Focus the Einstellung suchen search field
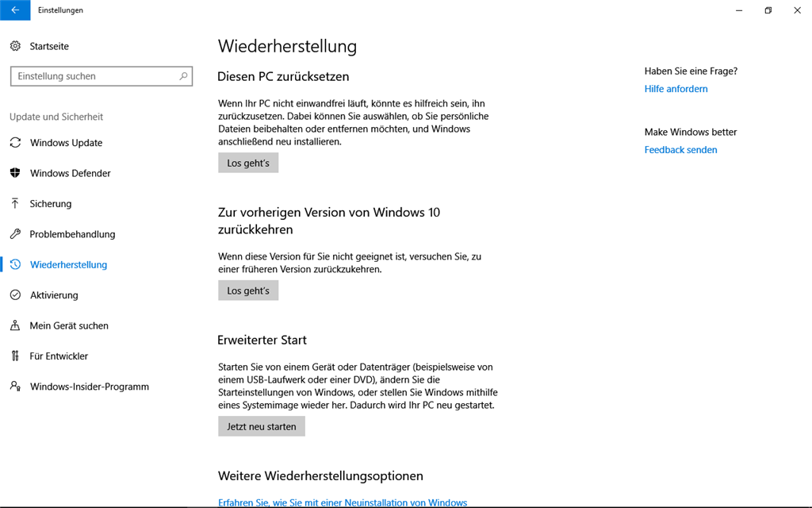Image resolution: width=812 pixels, height=508 pixels. (x=101, y=76)
